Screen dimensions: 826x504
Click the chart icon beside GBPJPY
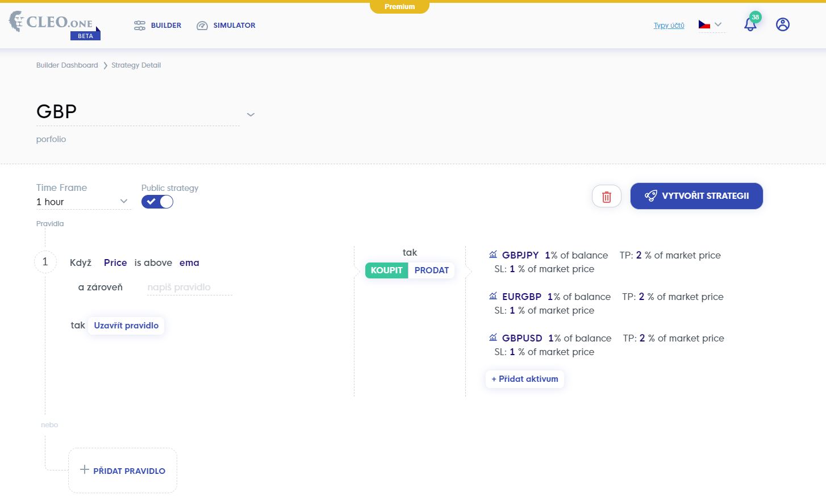[x=493, y=255]
